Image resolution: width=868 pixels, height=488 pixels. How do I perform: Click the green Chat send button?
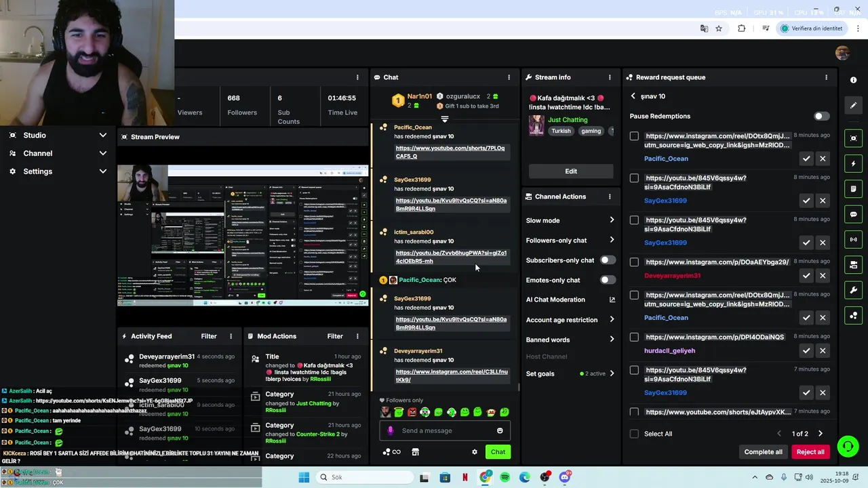click(x=498, y=452)
